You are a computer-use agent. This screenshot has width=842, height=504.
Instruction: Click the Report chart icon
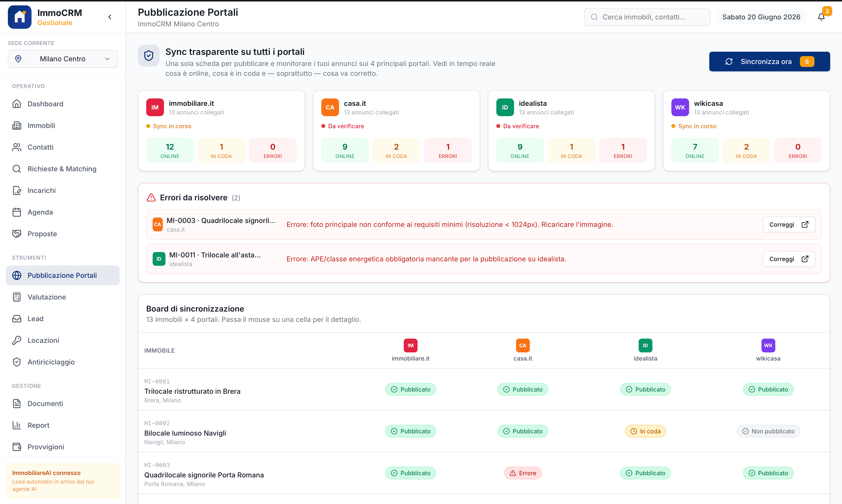coord(17,425)
